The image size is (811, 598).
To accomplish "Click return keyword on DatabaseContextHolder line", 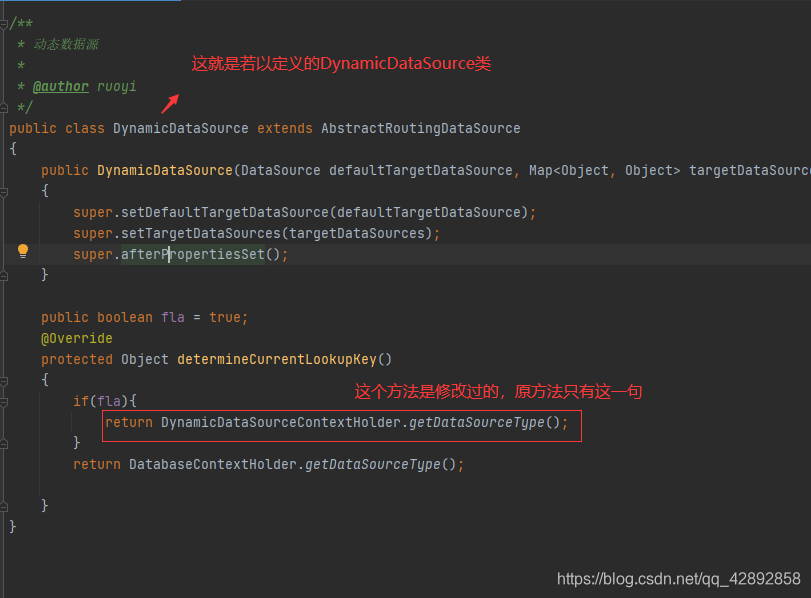I will pyautogui.click(x=97, y=464).
